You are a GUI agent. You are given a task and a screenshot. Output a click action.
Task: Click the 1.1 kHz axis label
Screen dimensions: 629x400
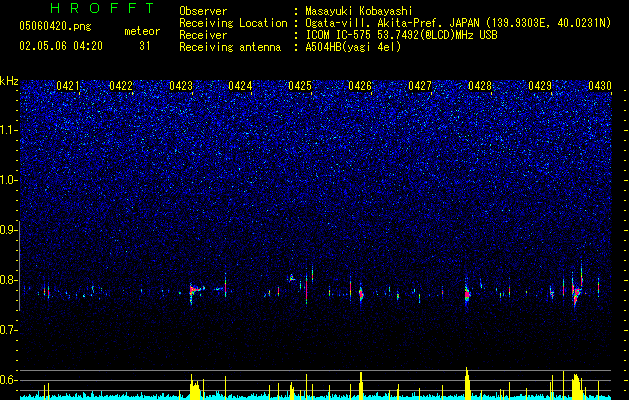(x=9, y=130)
